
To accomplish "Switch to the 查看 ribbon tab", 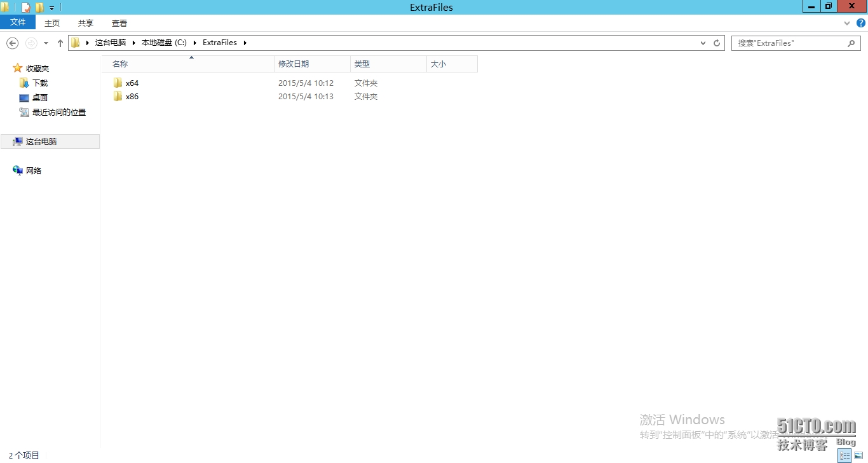I will [119, 23].
